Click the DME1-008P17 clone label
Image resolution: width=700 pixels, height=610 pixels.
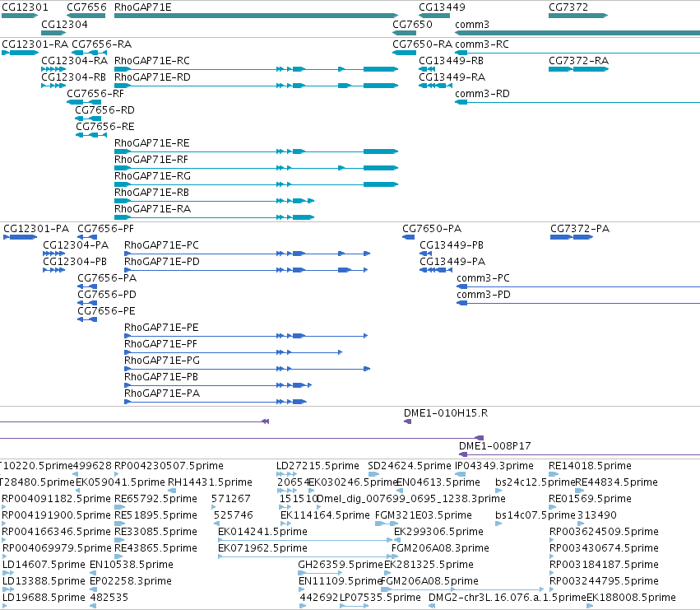[x=494, y=446]
